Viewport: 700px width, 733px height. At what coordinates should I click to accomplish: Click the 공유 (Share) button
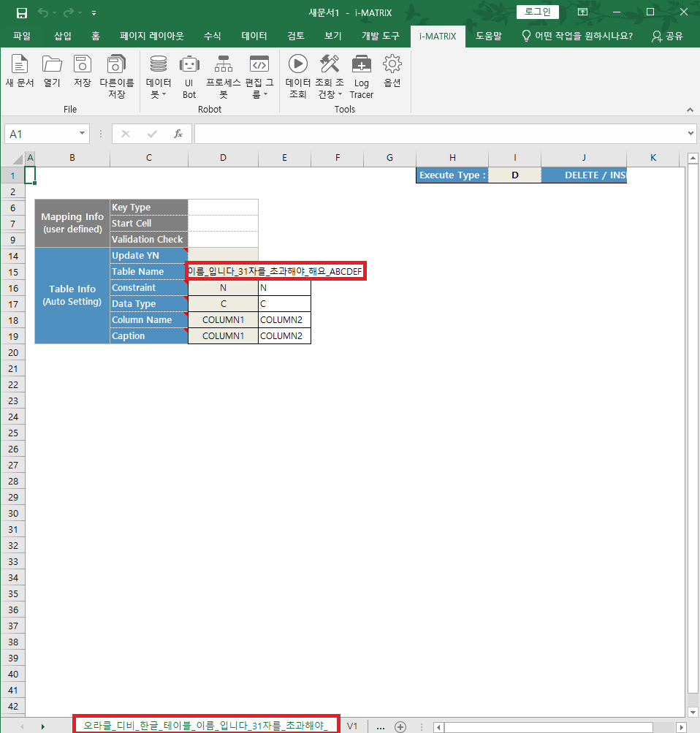tap(667, 36)
